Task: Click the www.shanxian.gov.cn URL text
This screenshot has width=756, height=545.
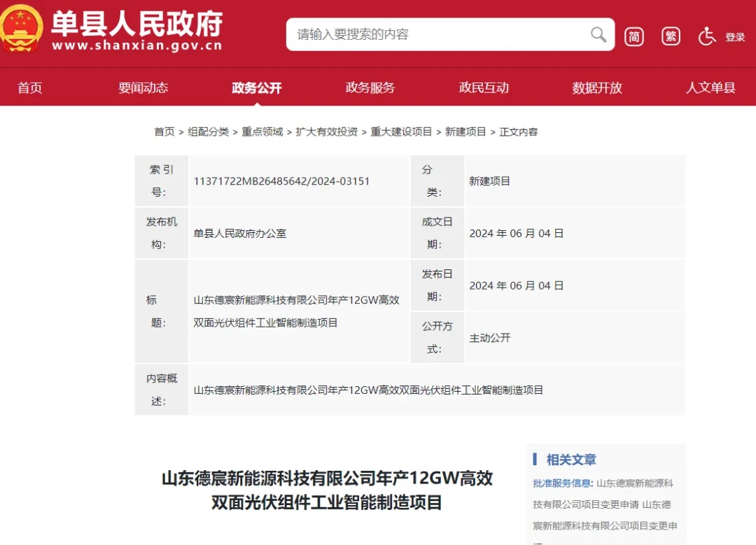Action: [137, 45]
